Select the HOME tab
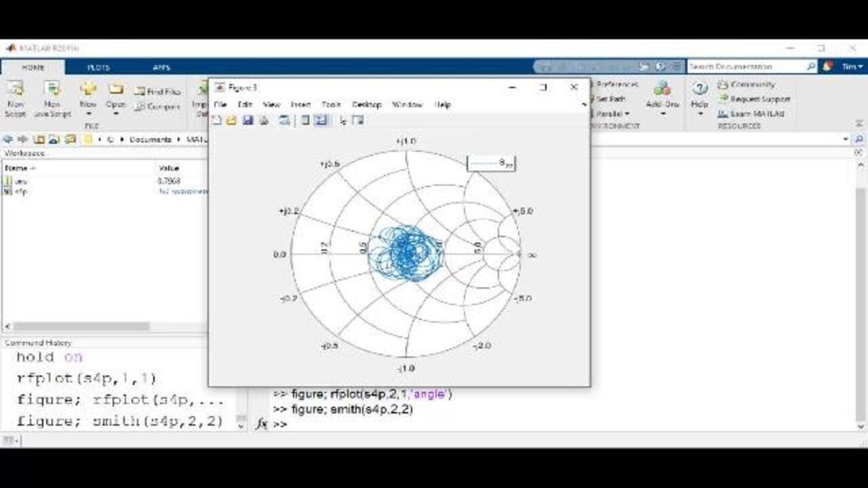The height and width of the screenshot is (488, 868). [33, 67]
